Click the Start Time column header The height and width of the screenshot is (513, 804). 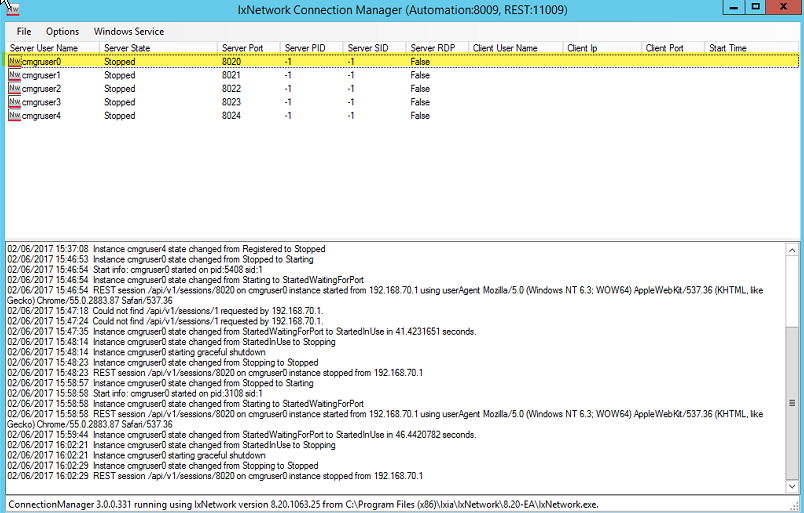tap(728, 48)
